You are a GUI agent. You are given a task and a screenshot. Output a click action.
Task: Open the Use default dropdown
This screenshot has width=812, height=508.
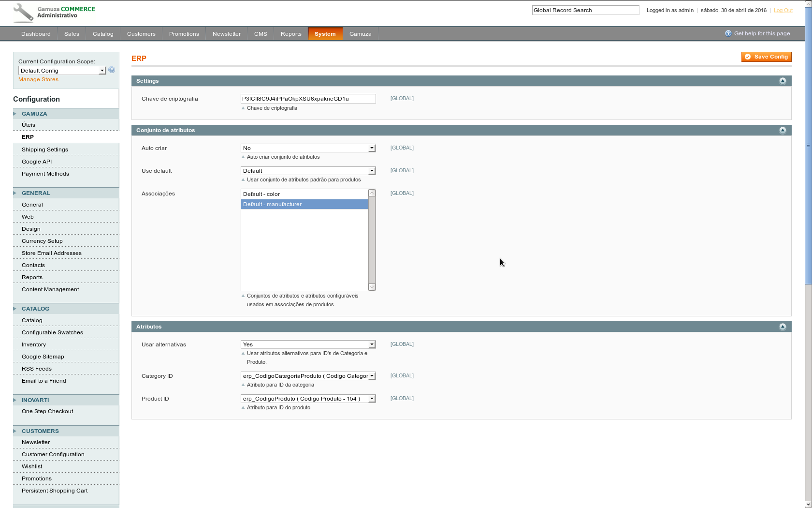point(308,171)
